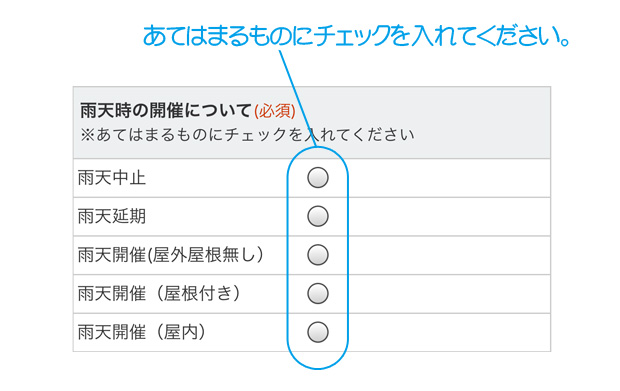Click empty cell right of 屋内 radio
This screenshot has height=391, width=620.
pos(449,332)
